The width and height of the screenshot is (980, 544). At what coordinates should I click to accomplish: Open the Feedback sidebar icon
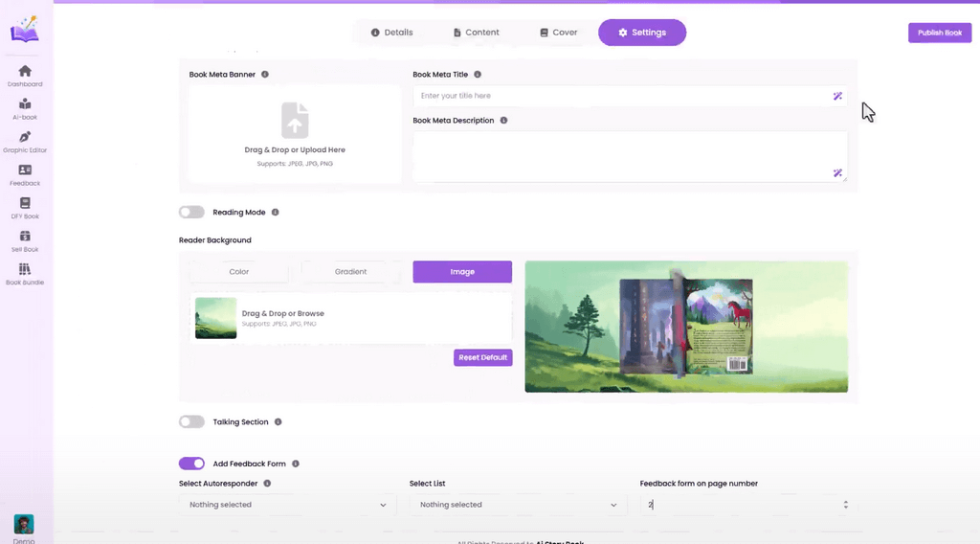tap(25, 170)
